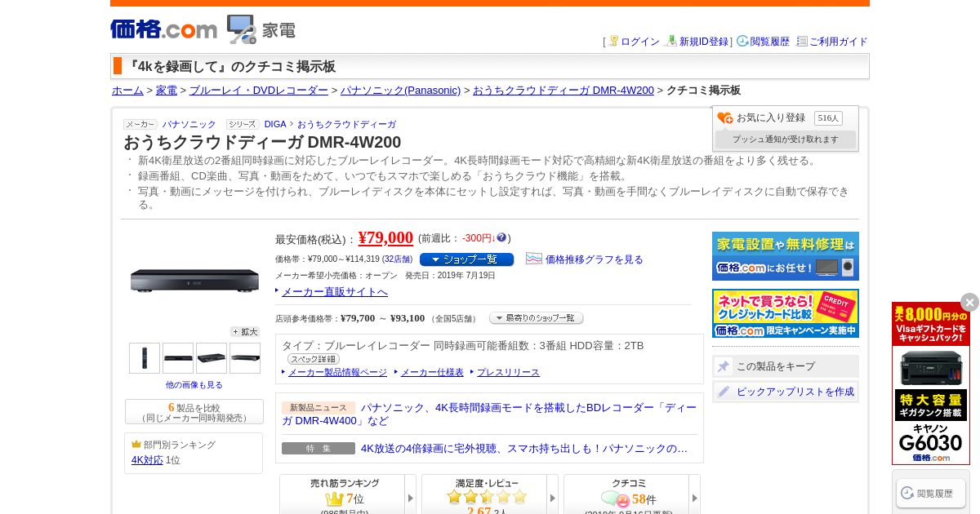Click the 価格.com logo
980x514 pixels.
pyautogui.click(x=163, y=29)
